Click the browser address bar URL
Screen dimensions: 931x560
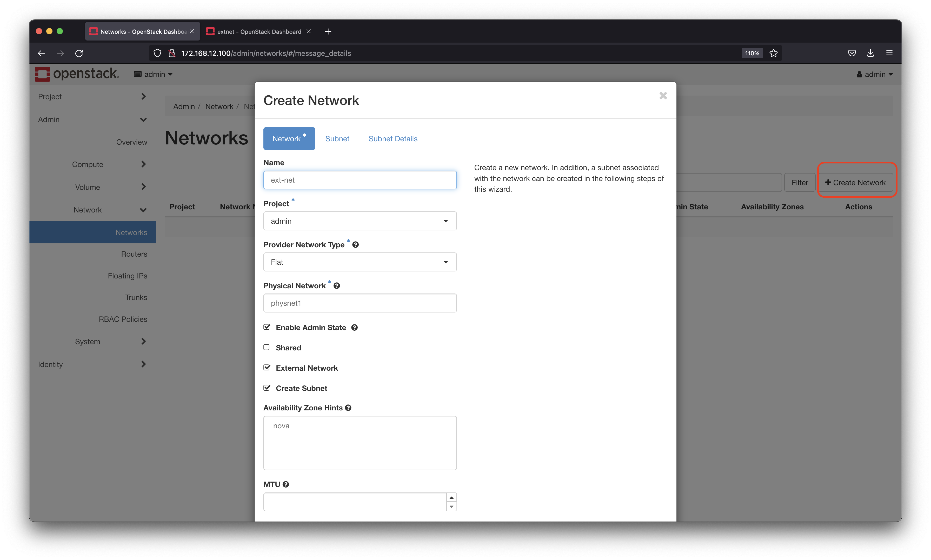[266, 53]
